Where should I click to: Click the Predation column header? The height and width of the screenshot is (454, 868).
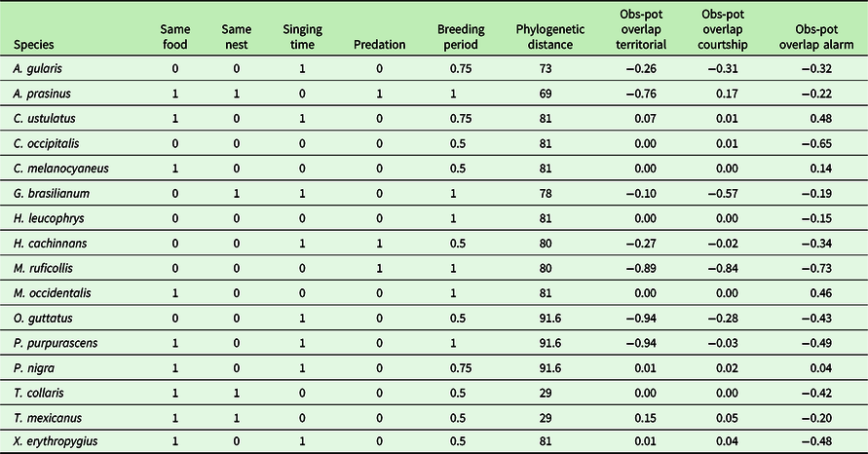tap(379, 45)
